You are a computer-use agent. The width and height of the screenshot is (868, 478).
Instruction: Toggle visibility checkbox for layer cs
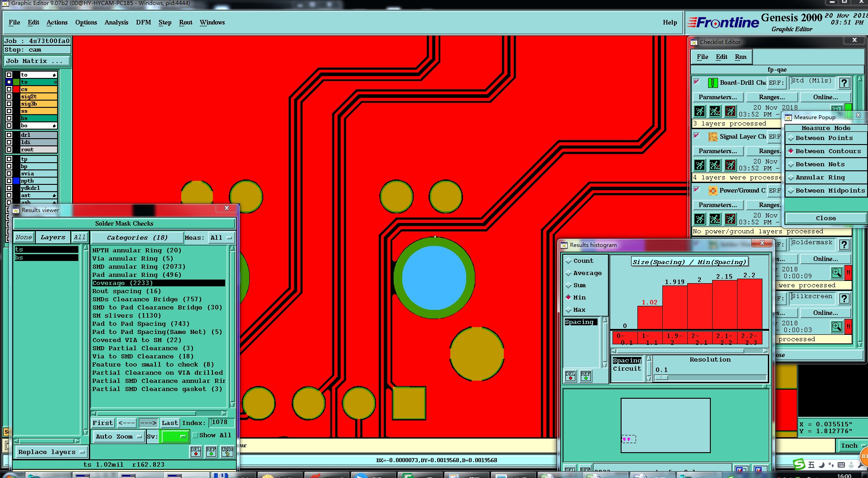pyautogui.click(x=9, y=89)
